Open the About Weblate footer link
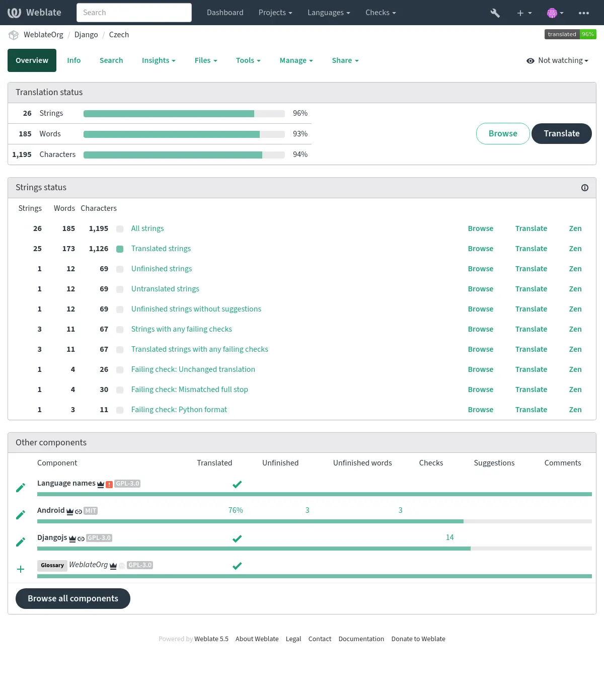Viewport: 604px width, 700px height. pos(257,639)
